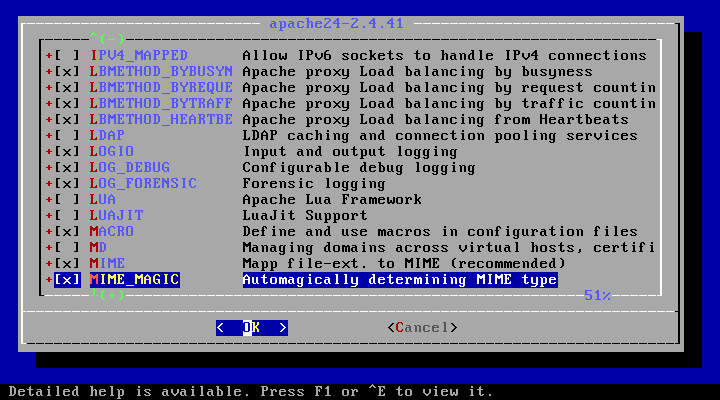The image size is (720, 400).
Task: Toggle the LOG_FORENSIC checkbox
Action: pyautogui.click(x=67, y=184)
